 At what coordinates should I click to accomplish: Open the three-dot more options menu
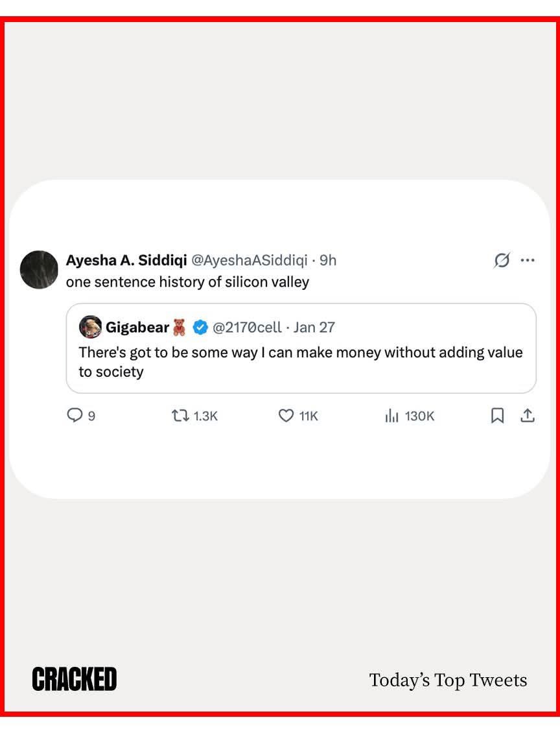(528, 261)
